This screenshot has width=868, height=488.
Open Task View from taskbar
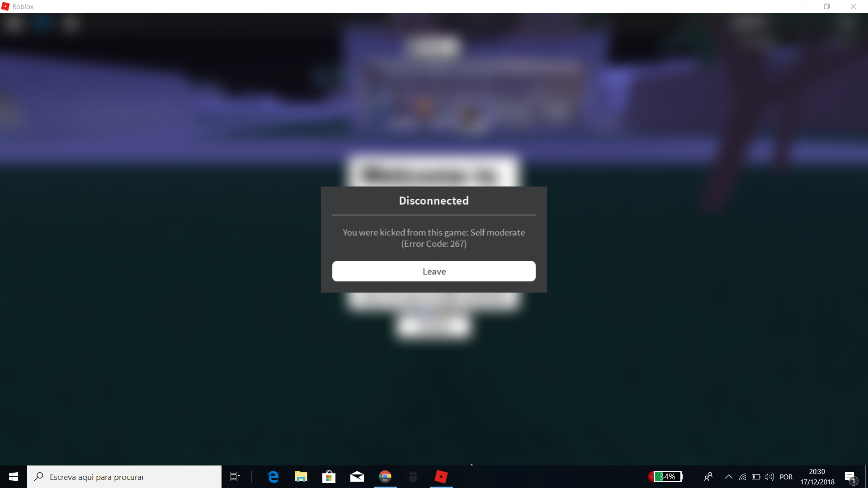(235, 477)
